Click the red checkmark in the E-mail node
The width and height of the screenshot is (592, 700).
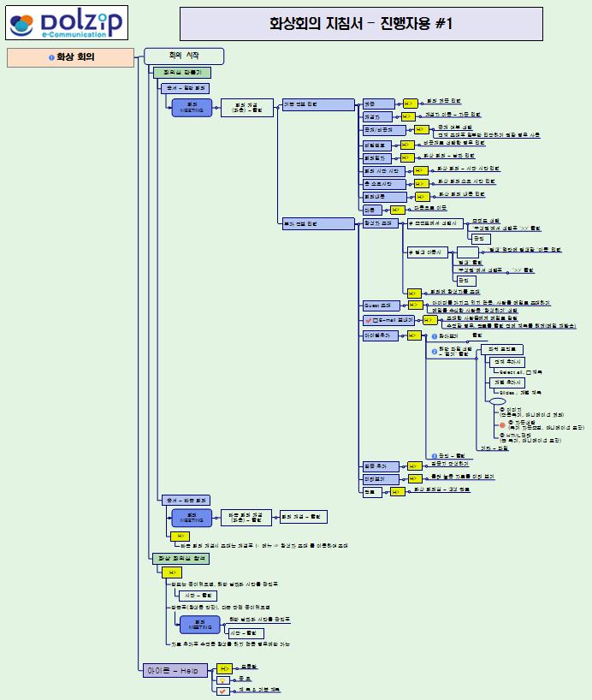(x=367, y=320)
